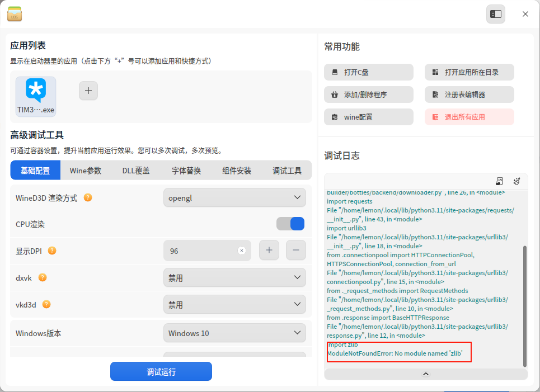Click the help icon beside 显示DPI
This screenshot has height=392, width=540.
pyautogui.click(x=52, y=251)
